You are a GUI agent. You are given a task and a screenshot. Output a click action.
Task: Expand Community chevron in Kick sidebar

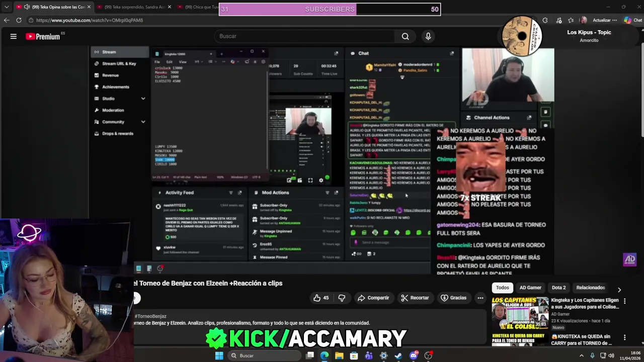pos(143,122)
